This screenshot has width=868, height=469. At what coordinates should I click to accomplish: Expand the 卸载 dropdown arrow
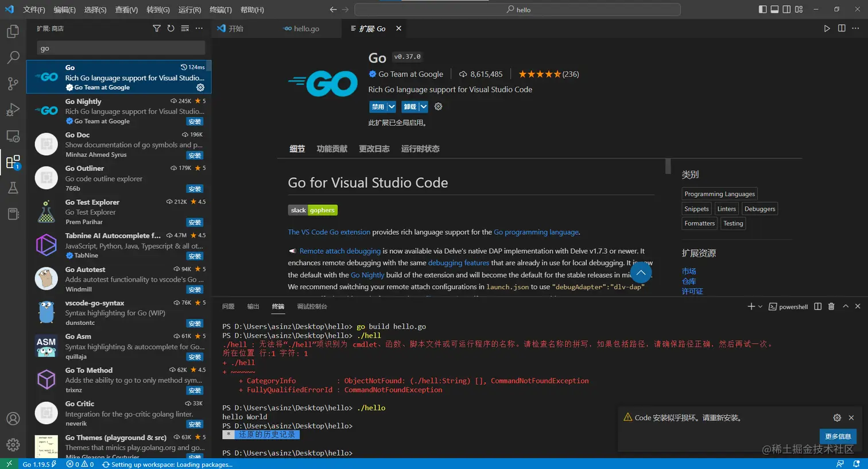pos(424,107)
